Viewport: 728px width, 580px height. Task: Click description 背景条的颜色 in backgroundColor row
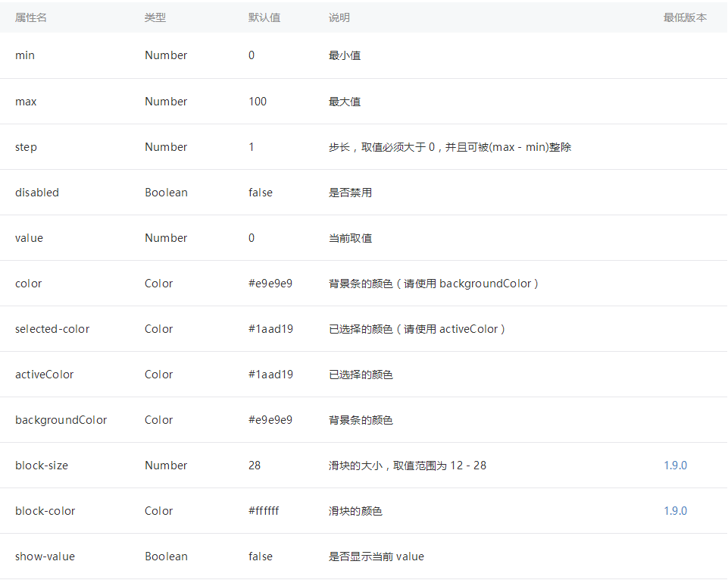point(361,420)
